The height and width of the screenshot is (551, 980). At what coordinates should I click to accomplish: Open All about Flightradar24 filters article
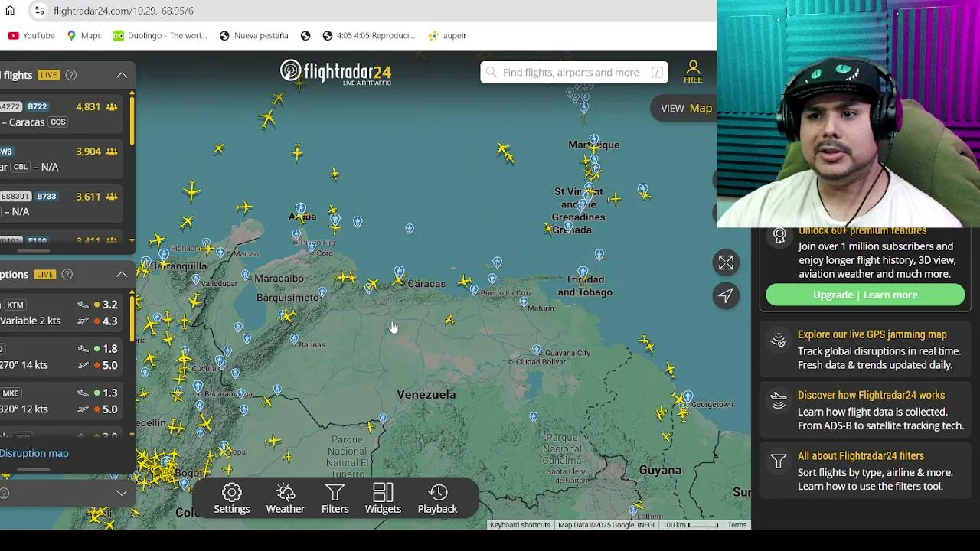coord(861,455)
